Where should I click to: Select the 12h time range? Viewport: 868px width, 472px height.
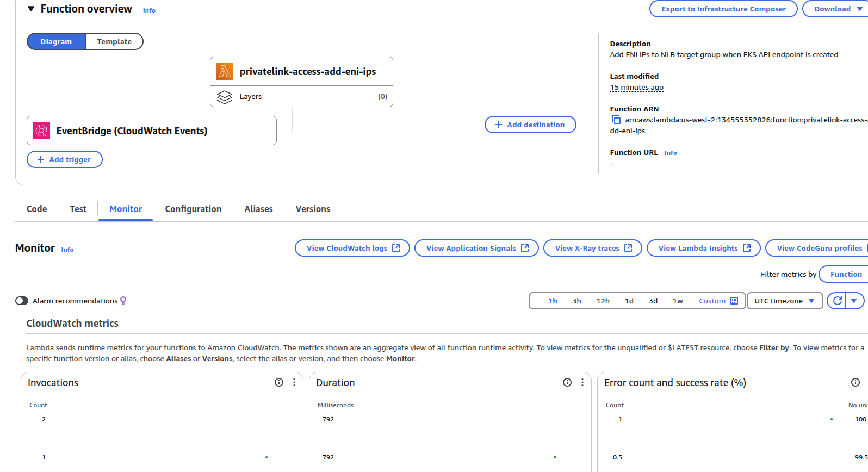603,301
